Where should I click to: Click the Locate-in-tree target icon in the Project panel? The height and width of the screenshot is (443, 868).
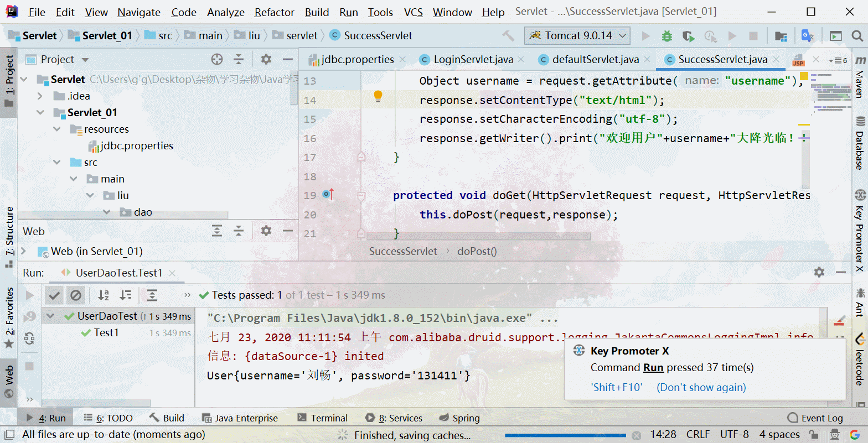217,59
